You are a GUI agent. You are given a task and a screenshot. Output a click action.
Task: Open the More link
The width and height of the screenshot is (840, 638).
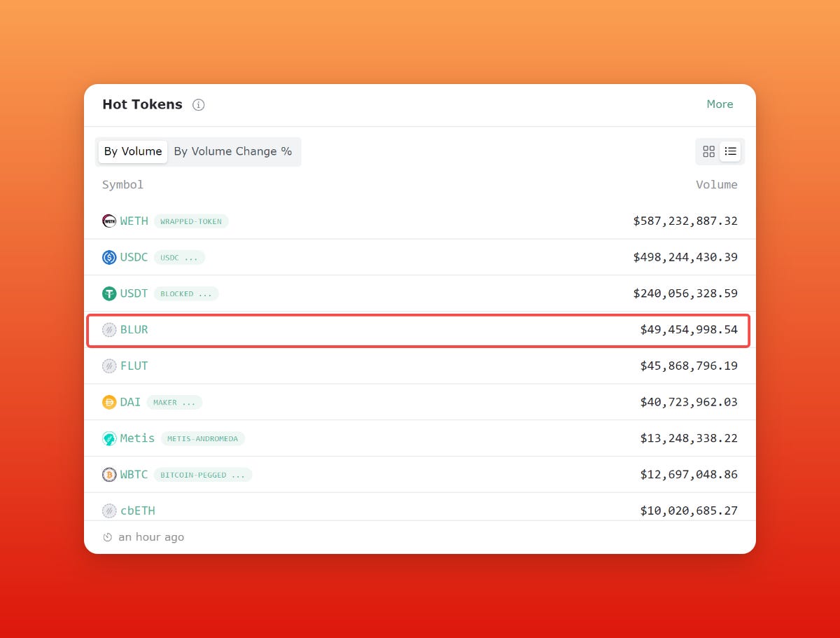[720, 104]
